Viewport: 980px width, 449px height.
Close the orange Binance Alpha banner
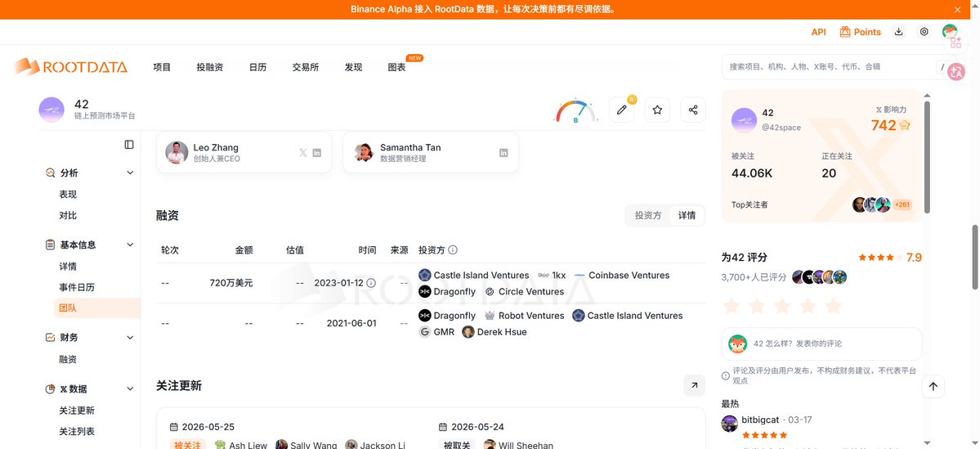[x=957, y=9]
